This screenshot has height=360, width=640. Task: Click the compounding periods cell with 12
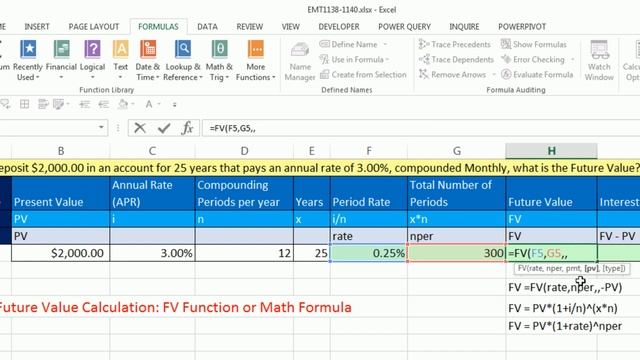pyautogui.click(x=244, y=253)
